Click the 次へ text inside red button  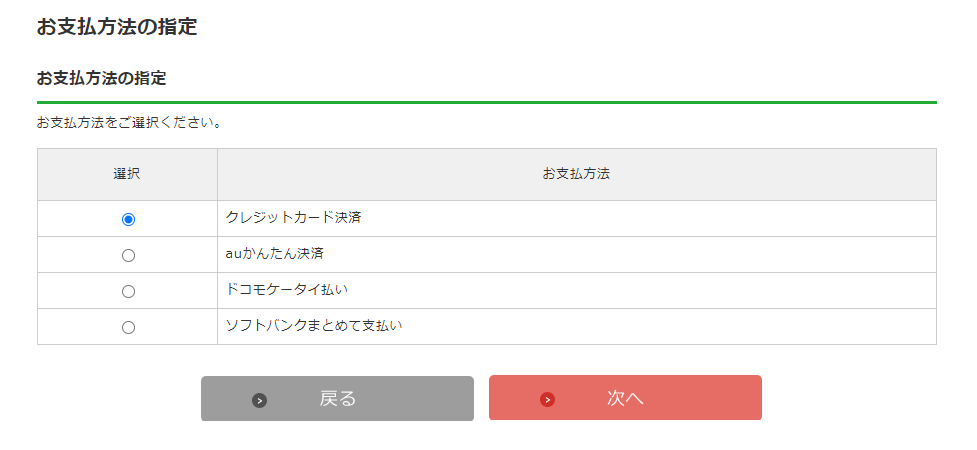(625, 398)
